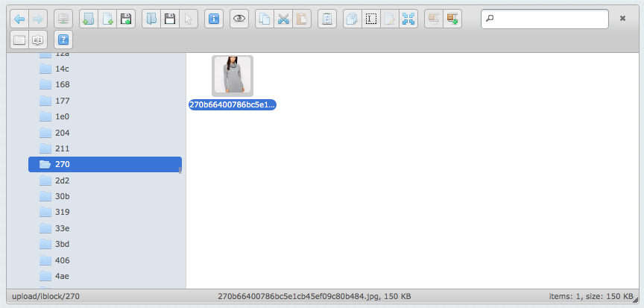This screenshot has width=644, height=308.
Task: Click the duplicate file icon
Action: click(352, 19)
